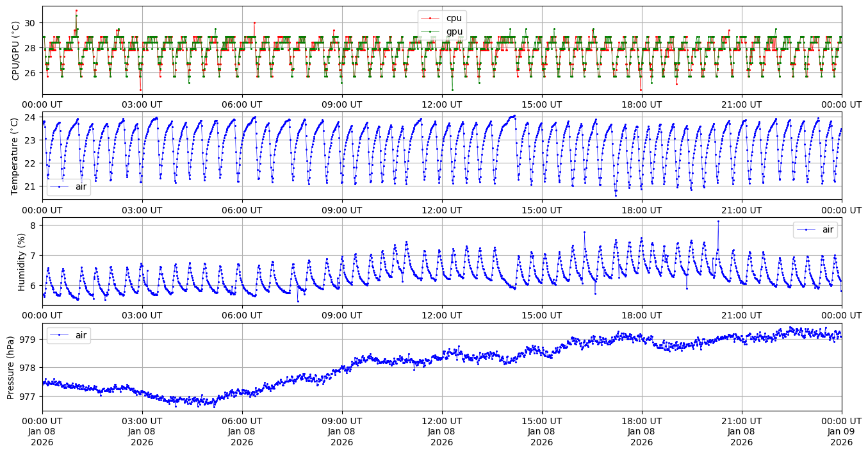This screenshot has width=868, height=453.
Task: Click the air legend marker in temperature plot
Action: pos(60,187)
